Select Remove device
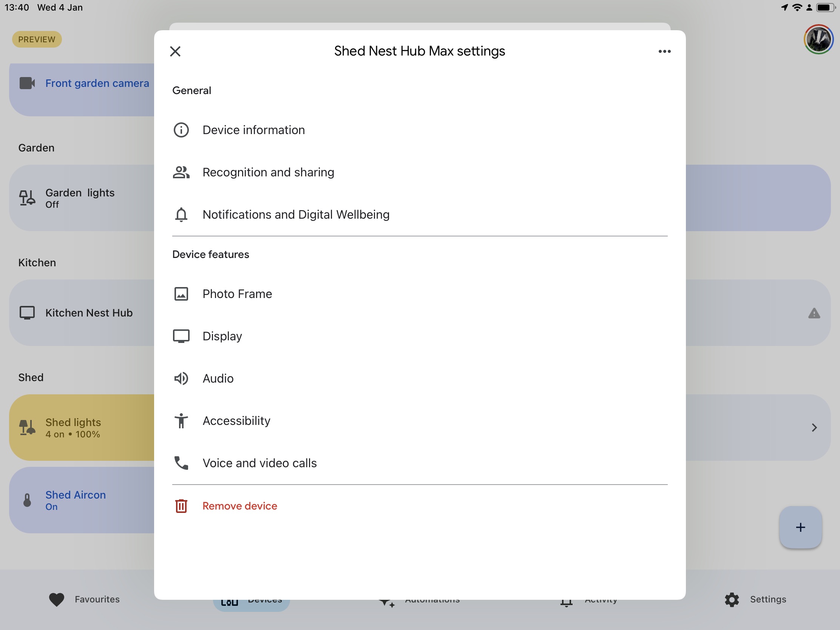The height and width of the screenshot is (630, 840). (x=420, y=506)
